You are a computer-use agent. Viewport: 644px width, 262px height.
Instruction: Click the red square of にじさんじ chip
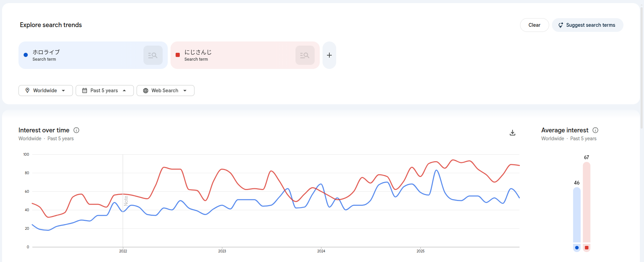point(178,55)
